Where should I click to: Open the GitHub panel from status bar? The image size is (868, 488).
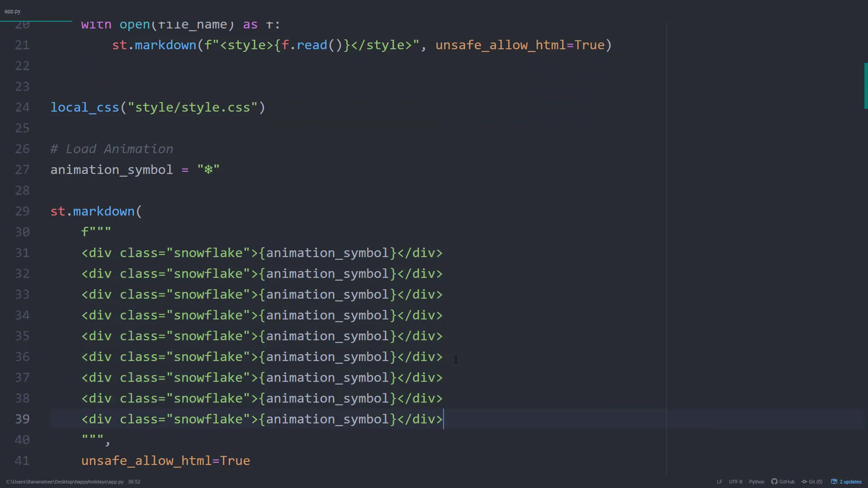point(783,482)
